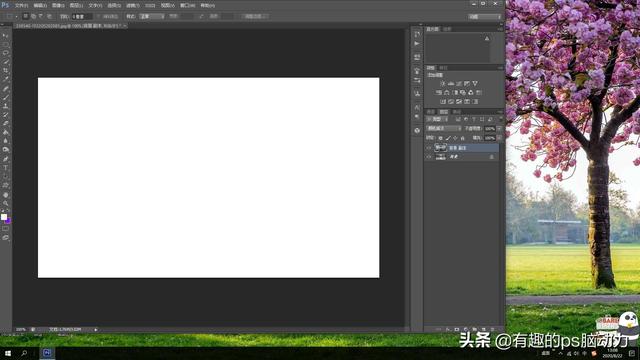Select the Move tool

coord(5,36)
